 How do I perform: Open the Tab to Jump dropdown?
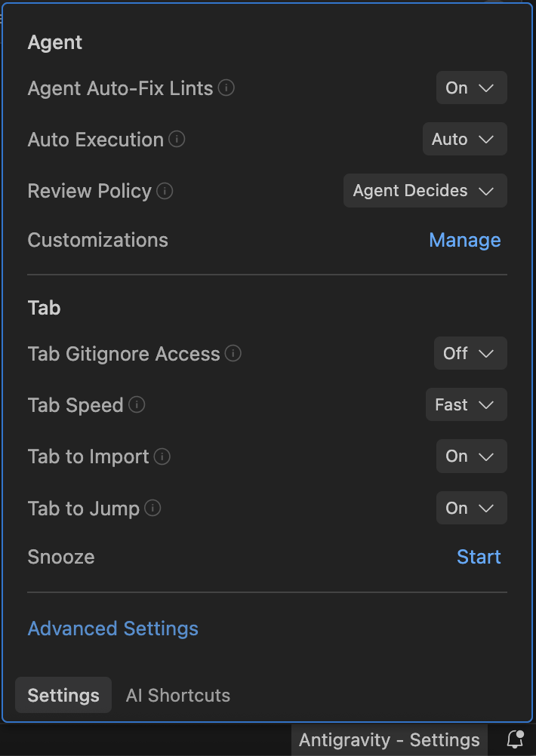click(x=471, y=509)
